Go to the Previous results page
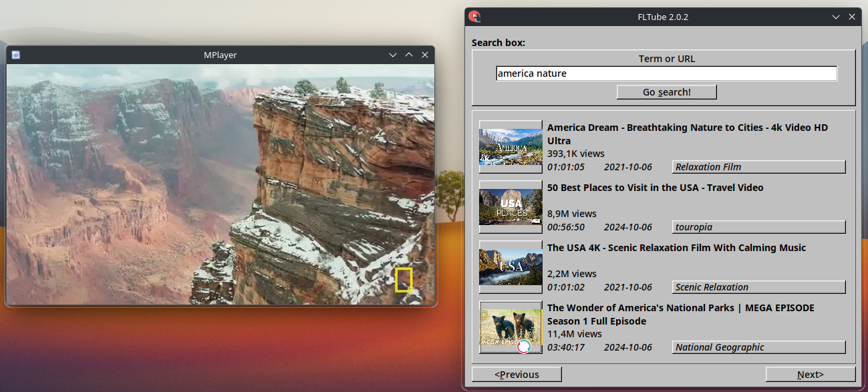Image resolution: width=868 pixels, height=392 pixels. pyautogui.click(x=517, y=374)
